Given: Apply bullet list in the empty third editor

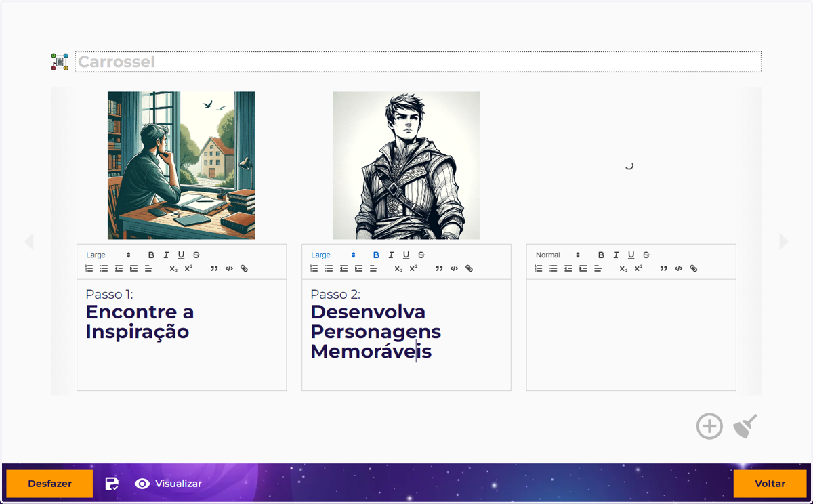Looking at the screenshot, I should [x=554, y=269].
